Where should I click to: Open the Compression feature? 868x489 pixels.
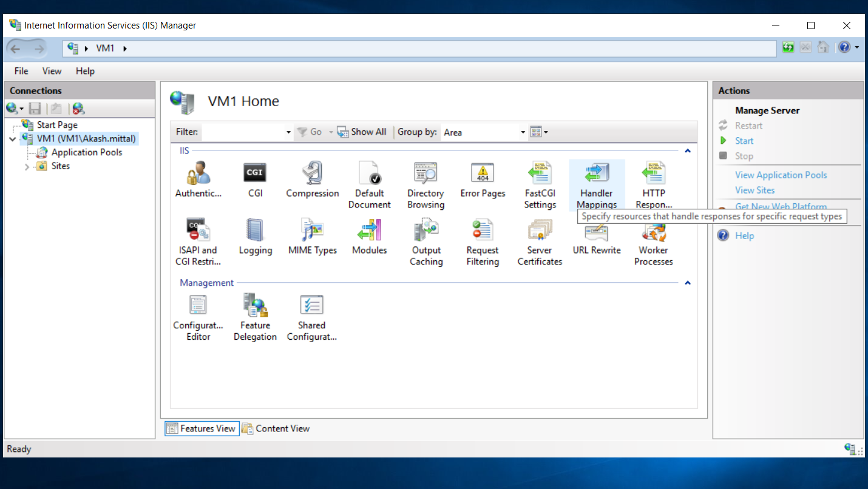point(313,180)
